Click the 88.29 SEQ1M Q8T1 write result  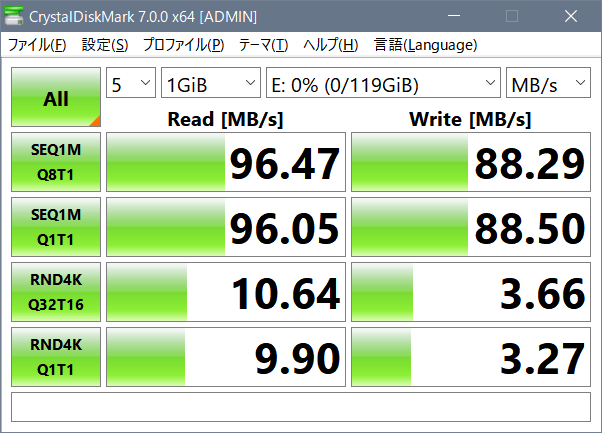click(x=471, y=162)
